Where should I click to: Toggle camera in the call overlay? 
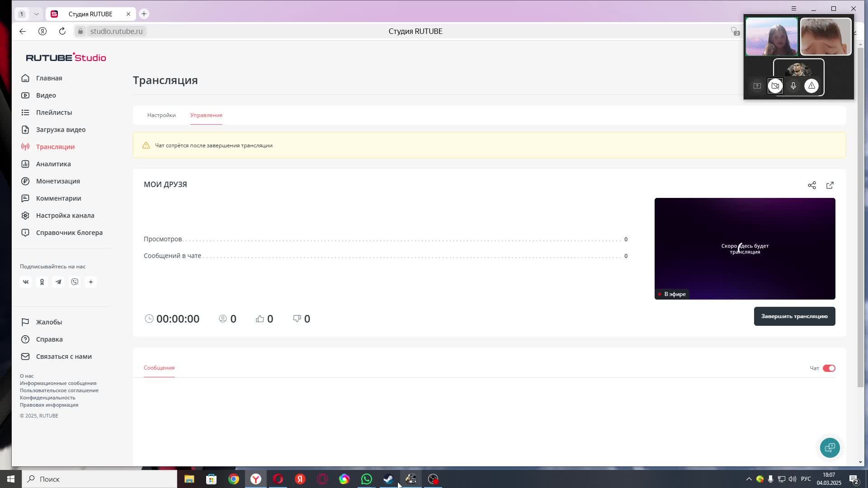[775, 86]
